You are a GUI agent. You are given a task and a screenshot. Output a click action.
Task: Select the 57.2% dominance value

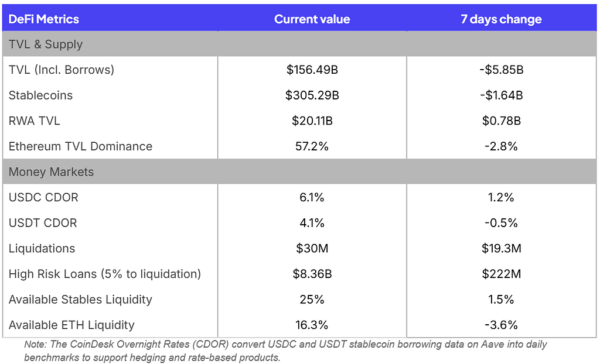point(312,146)
